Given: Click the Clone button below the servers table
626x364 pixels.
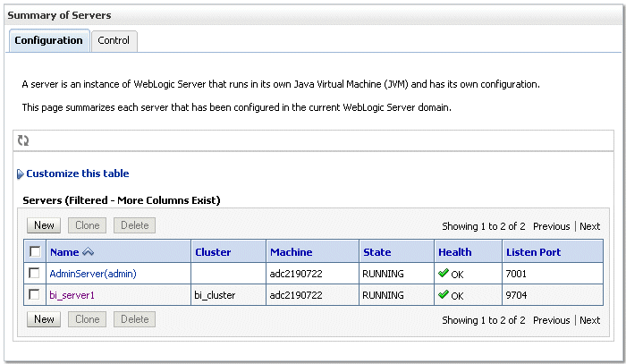Looking at the screenshot, I should coord(87,319).
